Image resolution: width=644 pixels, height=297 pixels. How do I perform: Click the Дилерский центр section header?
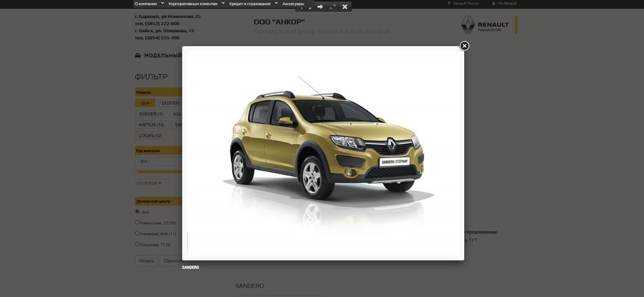coord(158,201)
